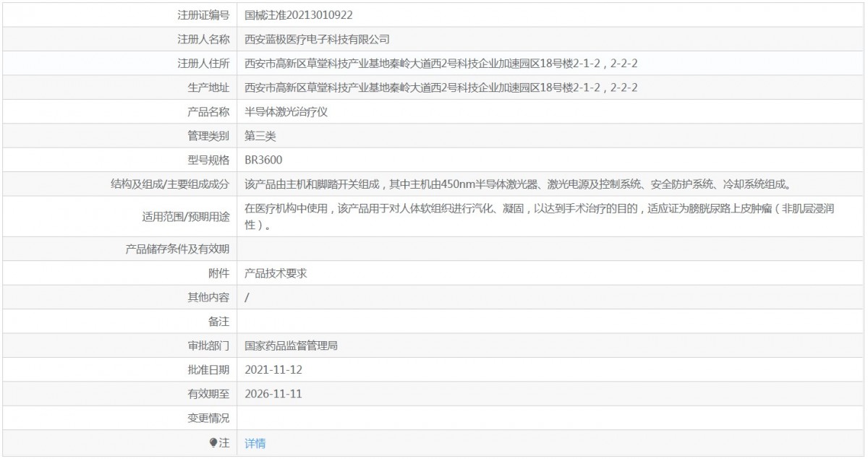This screenshot has width=868, height=459.
Task: Select the 结构及组成/主要组成成分 label
Action: coord(170,184)
